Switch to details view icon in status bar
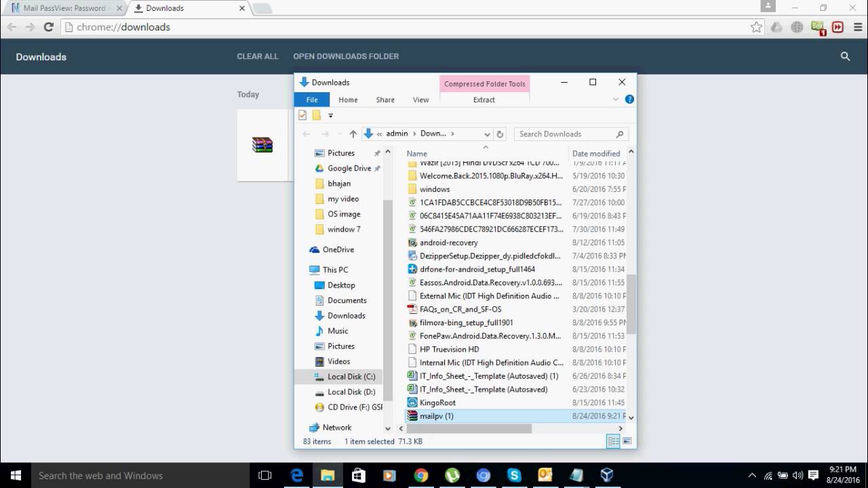Image resolution: width=868 pixels, height=488 pixels. pyautogui.click(x=613, y=441)
